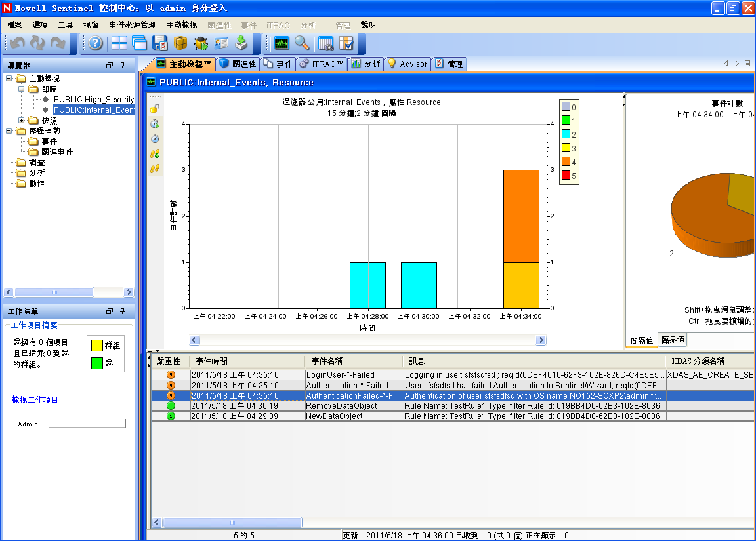Select PUBLIC:High_Severity in the navigator tree
The height and width of the screenshot is (541, 756).
click(x=94, y=99)
